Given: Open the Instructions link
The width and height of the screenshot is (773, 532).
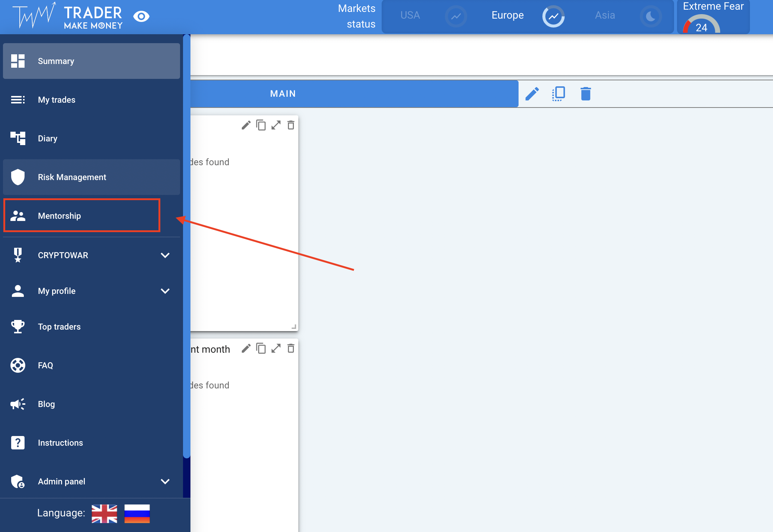Looking at the screenshot, I should pyautogui.click(x=92, y=443).
